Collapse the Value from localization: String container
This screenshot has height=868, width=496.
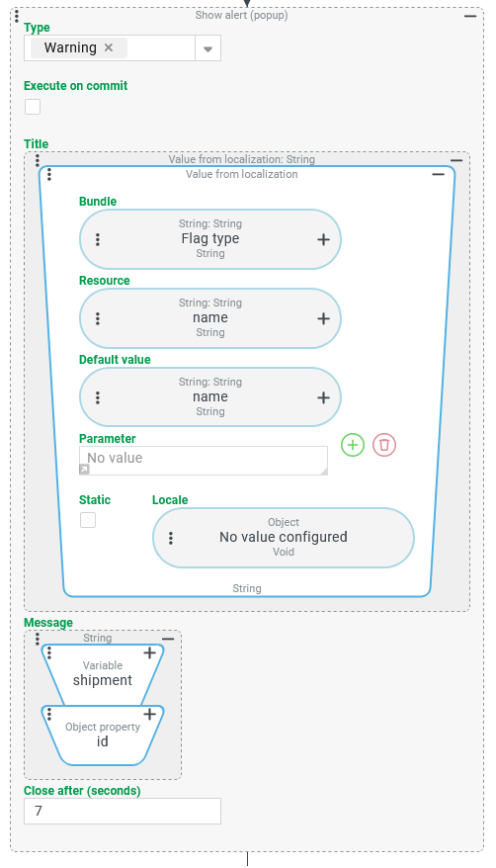[456, 160]
